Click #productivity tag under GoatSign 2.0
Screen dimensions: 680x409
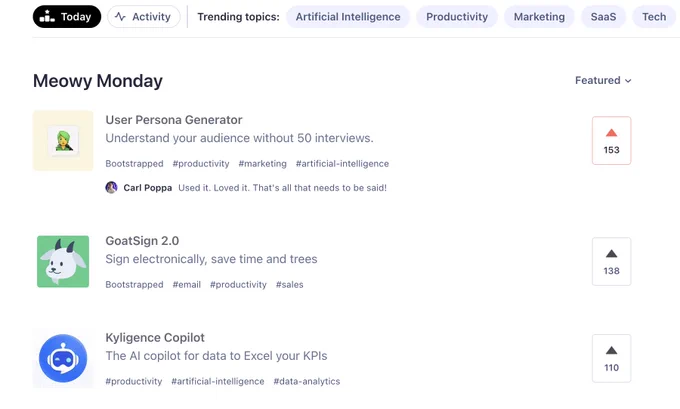point(238,285)
